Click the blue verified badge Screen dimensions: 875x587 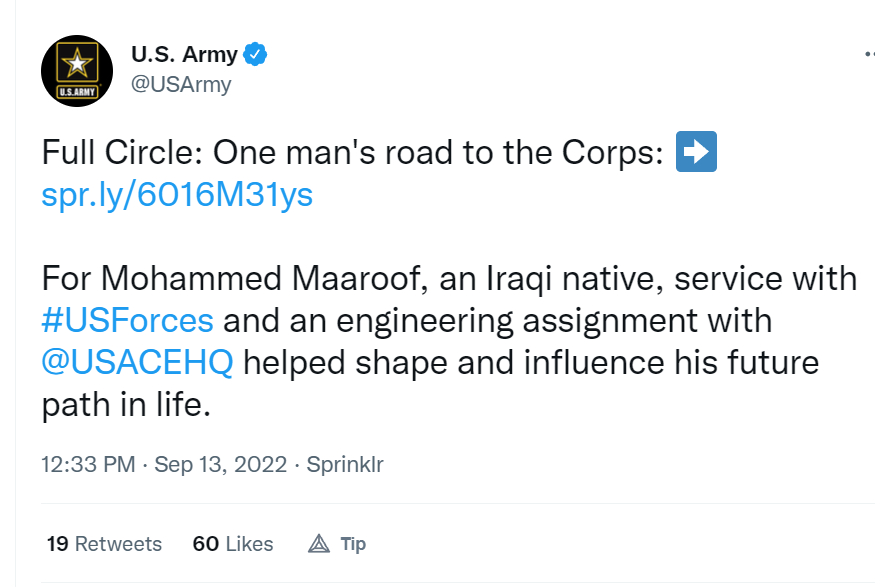pos(255,54)
